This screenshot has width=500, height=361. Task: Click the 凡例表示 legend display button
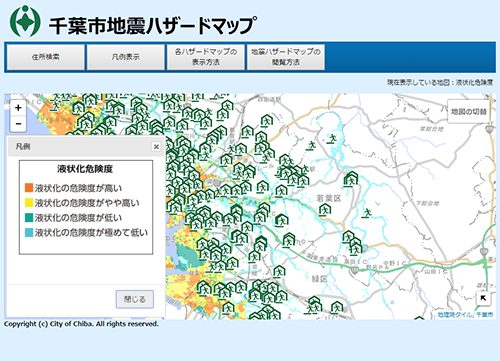126,57
